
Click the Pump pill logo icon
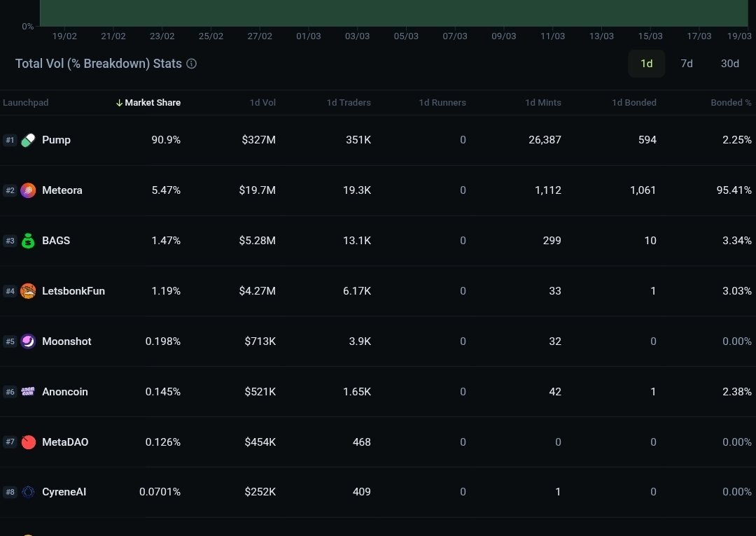pyautogui.click(x=28, y=140)
